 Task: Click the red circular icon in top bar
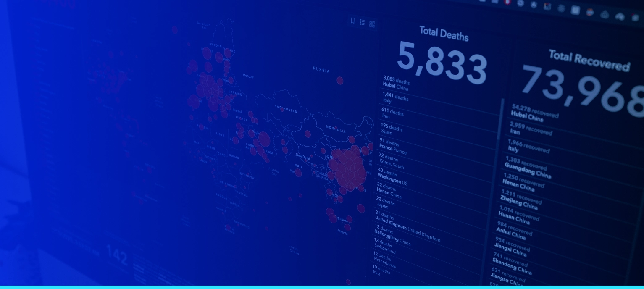507,2
